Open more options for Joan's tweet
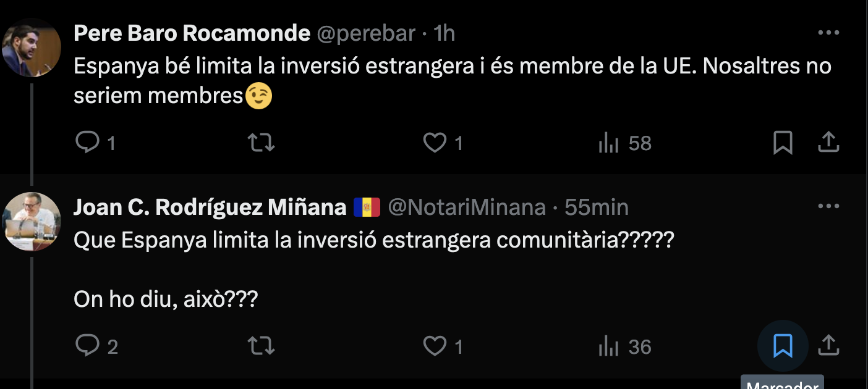Image resolution: width=868 pixels, height=389 pixels. click(x=828, y=206)
